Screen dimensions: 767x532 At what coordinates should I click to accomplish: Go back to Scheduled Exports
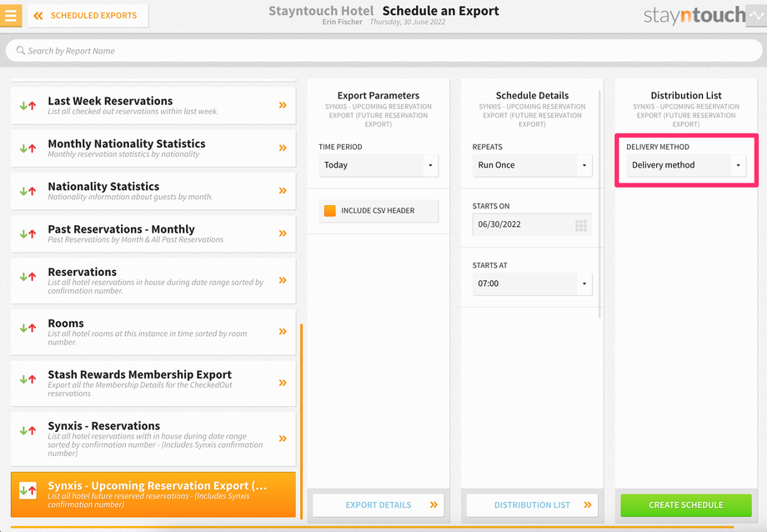[x=88, y=16]
